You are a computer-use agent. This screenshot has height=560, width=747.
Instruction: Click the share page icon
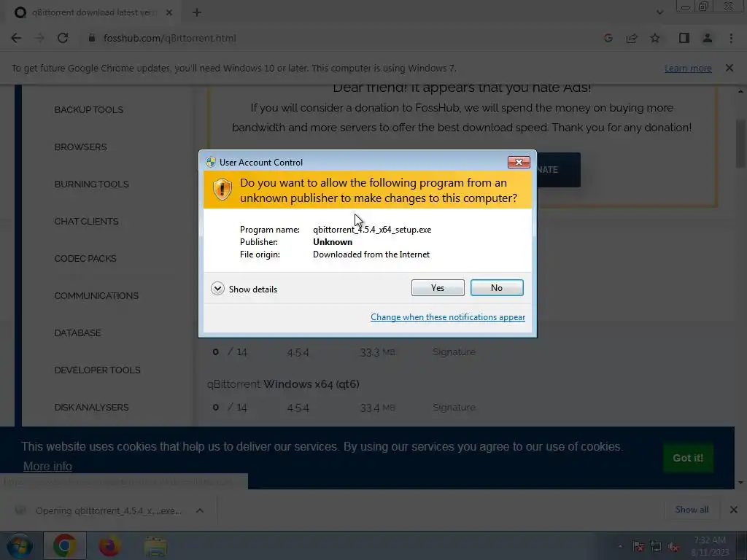point(632,38)
